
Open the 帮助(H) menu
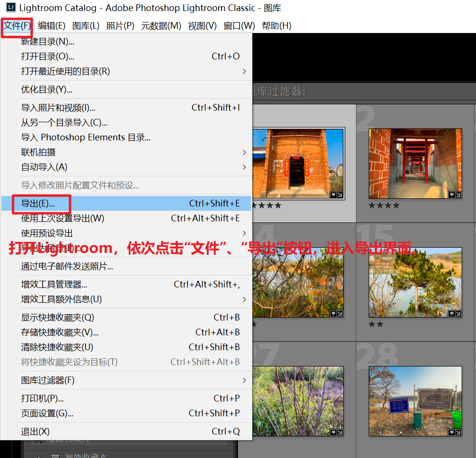point(277,26)
